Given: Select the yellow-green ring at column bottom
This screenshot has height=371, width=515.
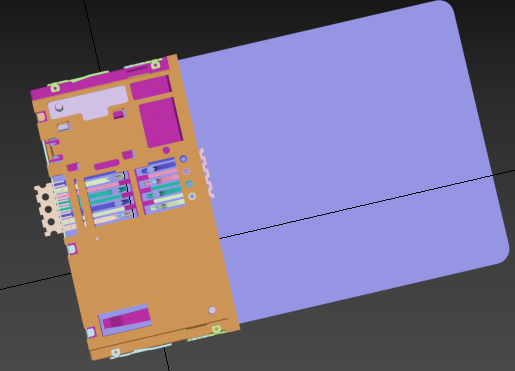Looking at the screenshot, I should 192,196.
